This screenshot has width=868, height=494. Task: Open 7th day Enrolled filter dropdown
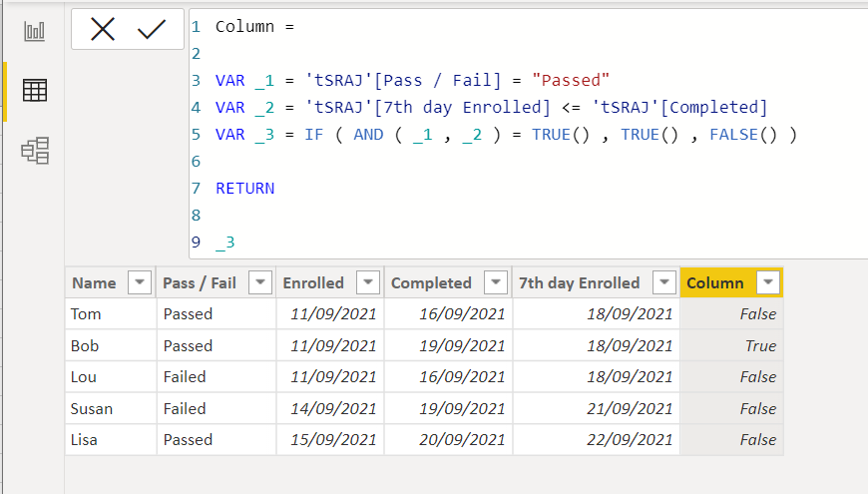pos(664,282)
